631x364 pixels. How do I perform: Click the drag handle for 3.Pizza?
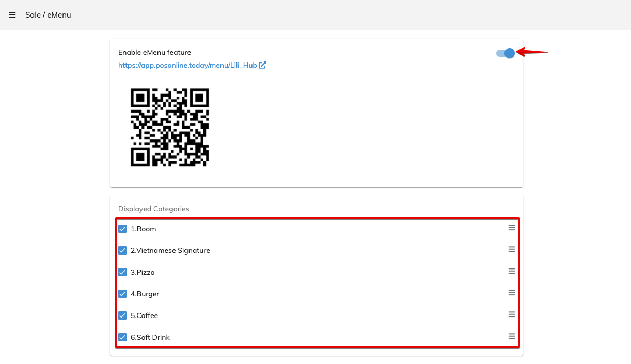click(512, 271)
